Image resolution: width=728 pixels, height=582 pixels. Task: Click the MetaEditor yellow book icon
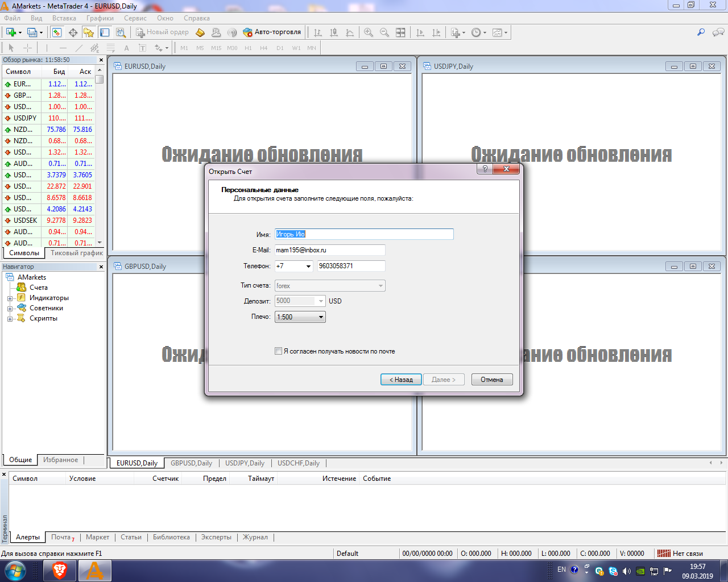(x=200, y=32)
